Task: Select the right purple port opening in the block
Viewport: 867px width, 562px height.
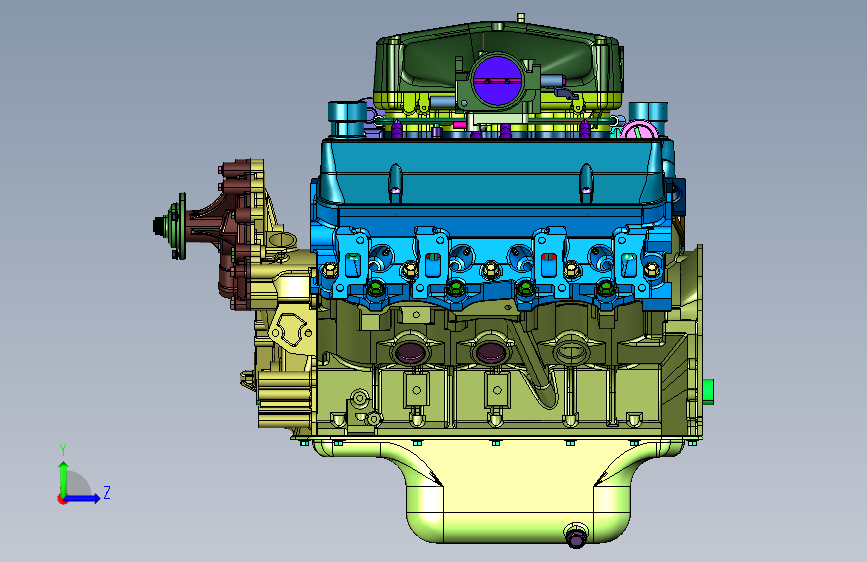Action: (x=490, y=352)
